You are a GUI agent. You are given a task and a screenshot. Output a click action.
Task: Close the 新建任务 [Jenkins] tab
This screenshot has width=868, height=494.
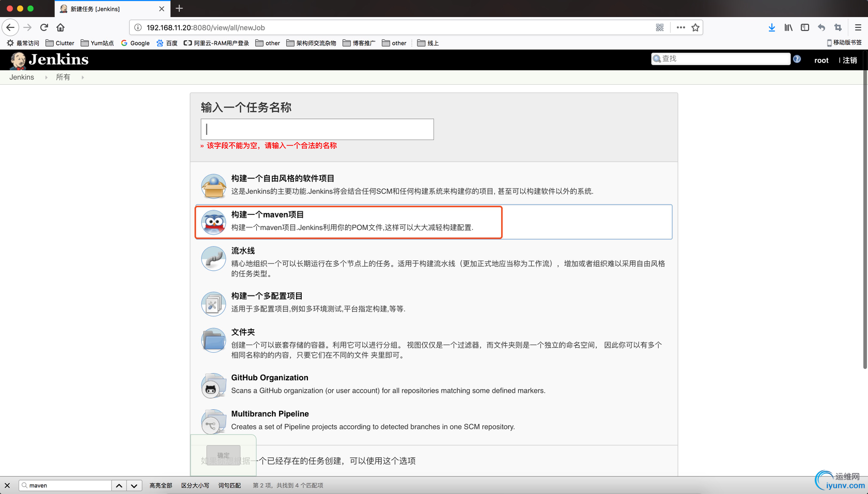point(162,9)
